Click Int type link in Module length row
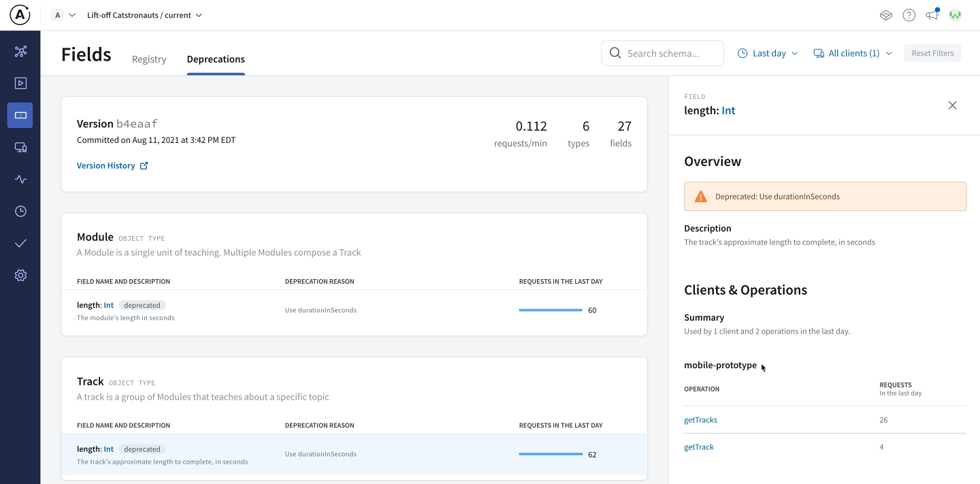This screenshot has width=980, height=484. tap(108, 305)
